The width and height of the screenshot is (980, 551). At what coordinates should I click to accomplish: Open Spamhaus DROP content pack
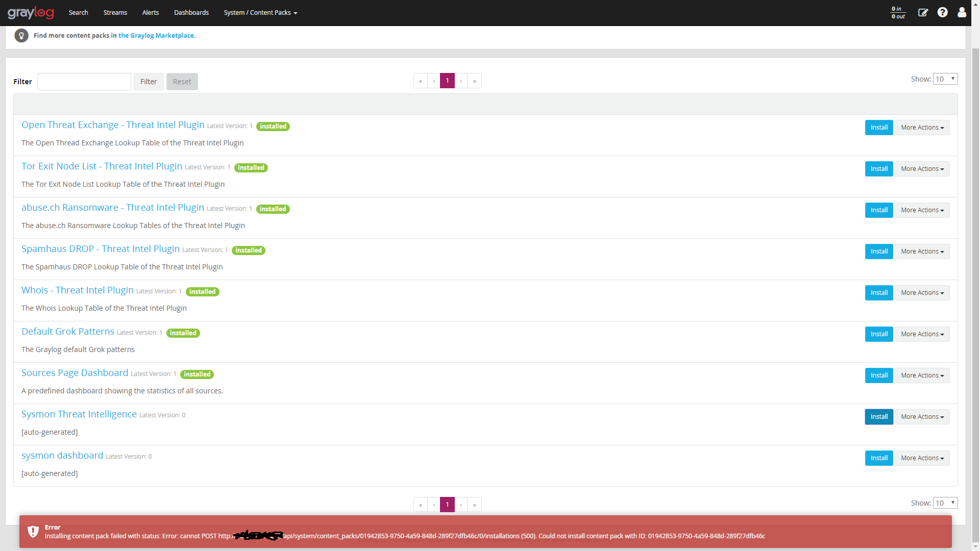101,249
